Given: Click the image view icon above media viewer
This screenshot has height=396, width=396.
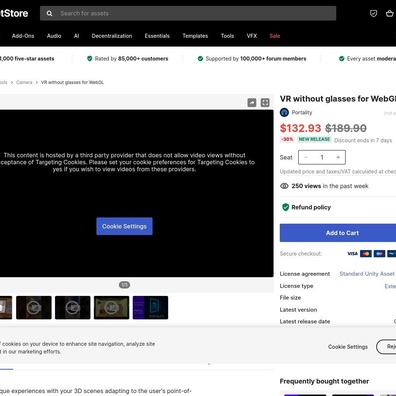Looking at the screenshot, I should [252, 103].
